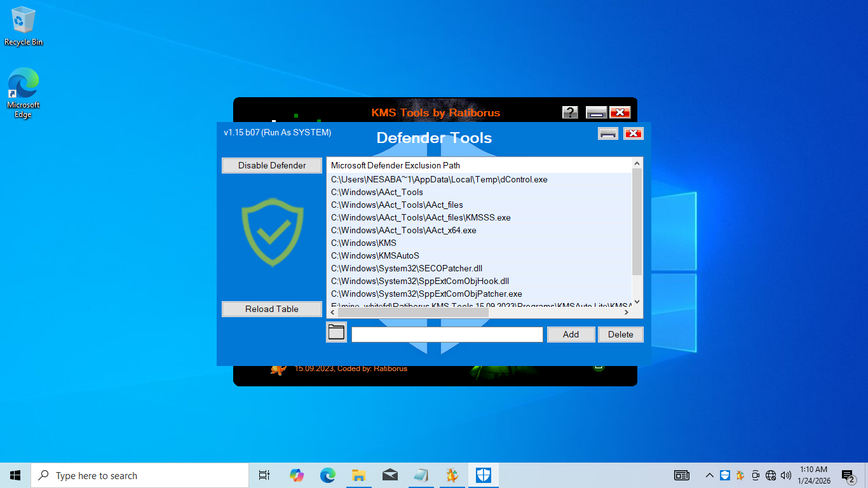This screenshot has width=868, height=488.
Task: Open File Explorer in the taskbar
Action: [358, 475]
